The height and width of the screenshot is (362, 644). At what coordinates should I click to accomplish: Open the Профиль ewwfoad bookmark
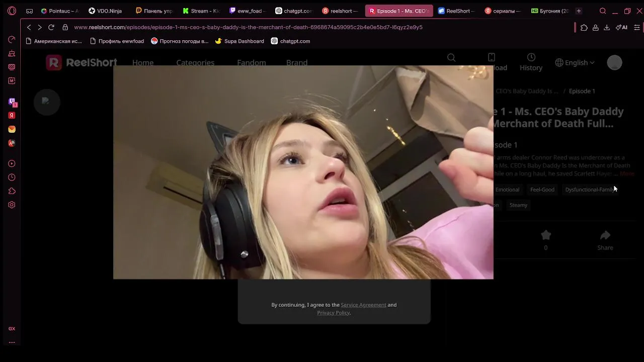coord(117,41)
